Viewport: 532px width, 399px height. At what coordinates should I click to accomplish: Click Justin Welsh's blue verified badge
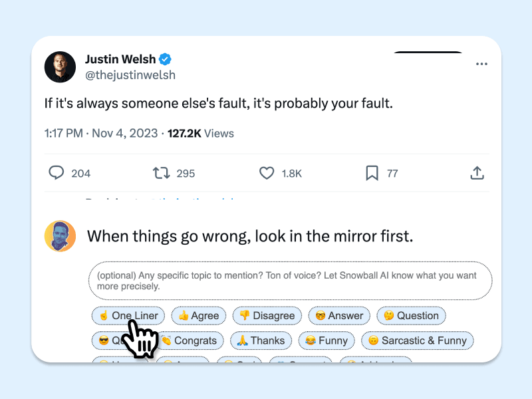(165, 59)
